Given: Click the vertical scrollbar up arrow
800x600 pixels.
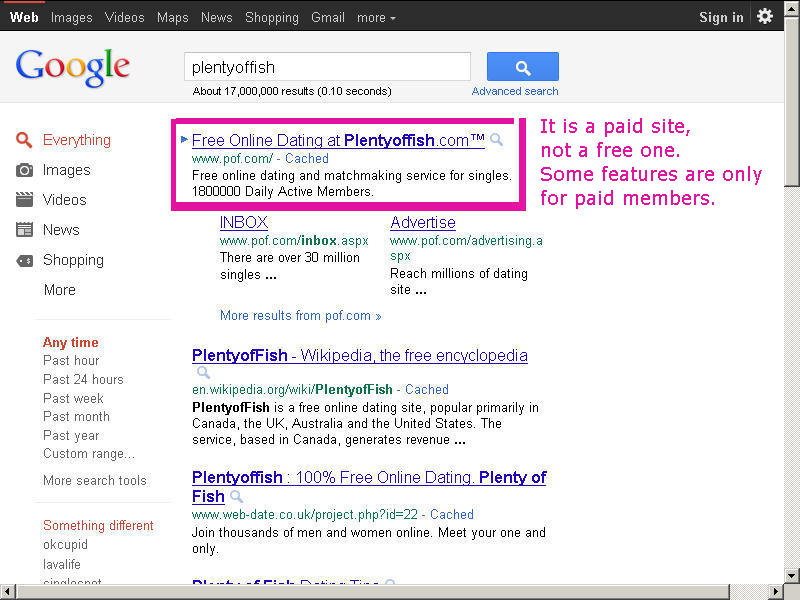Looking at the screenshot, I should click(x=792, y=8).
